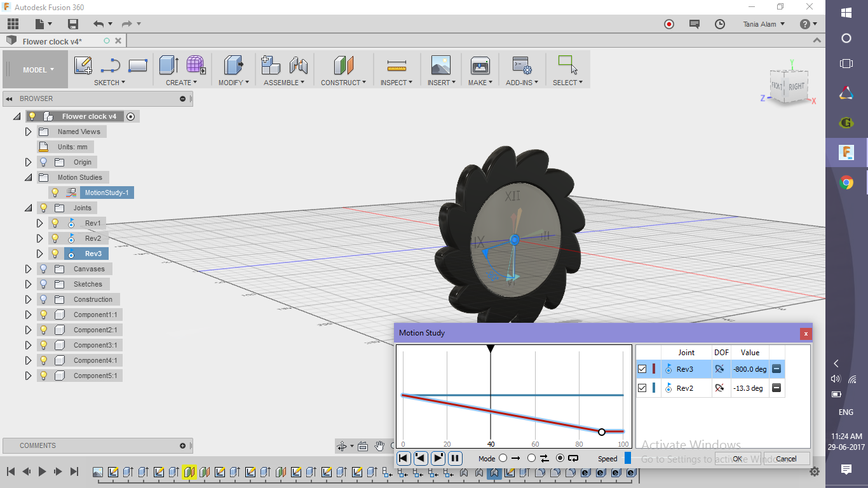
Task: Click the Rev2 blue color swatch
Action: click(x=654, y=388)
